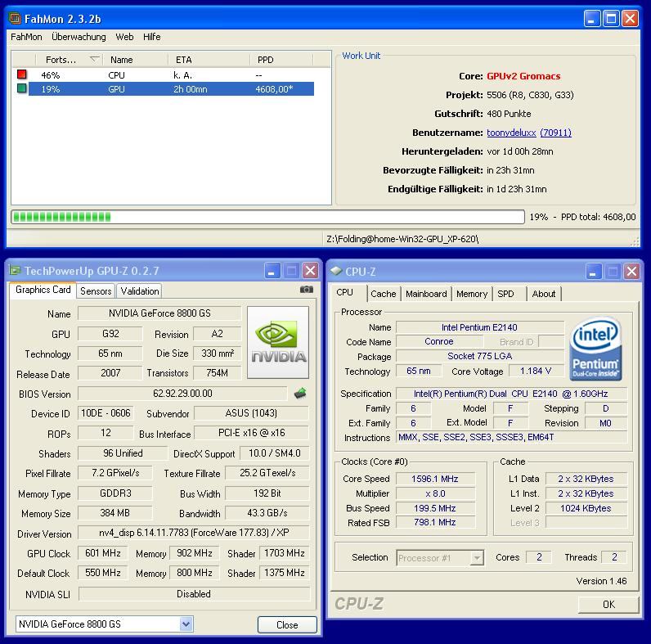Click the GPU Clock value 601 MHz
This screenshot has height=644, width=651.
[103, 553]
